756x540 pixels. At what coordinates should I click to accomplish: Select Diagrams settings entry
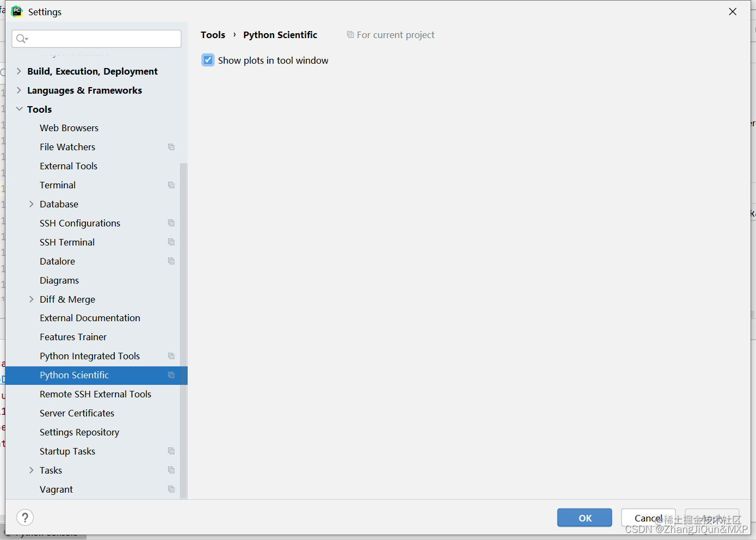pos(59,280)
